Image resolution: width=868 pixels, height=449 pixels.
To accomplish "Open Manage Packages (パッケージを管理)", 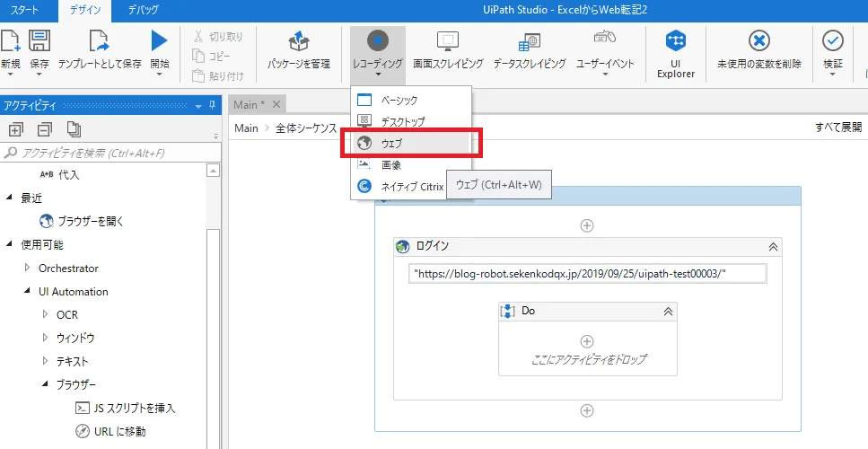I will click(x=299, y=49).
